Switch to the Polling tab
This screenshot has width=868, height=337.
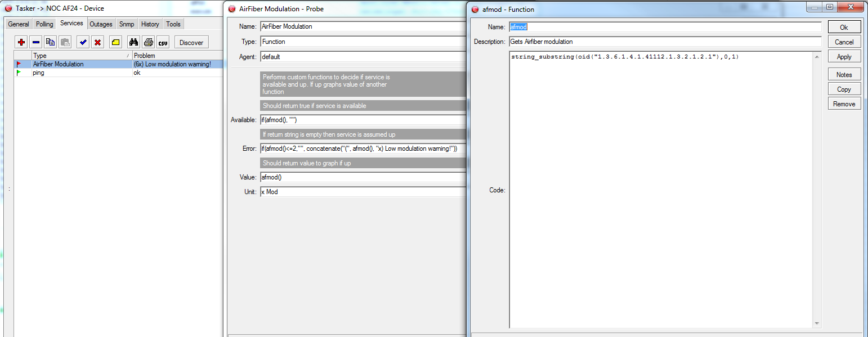pos(44,24)
